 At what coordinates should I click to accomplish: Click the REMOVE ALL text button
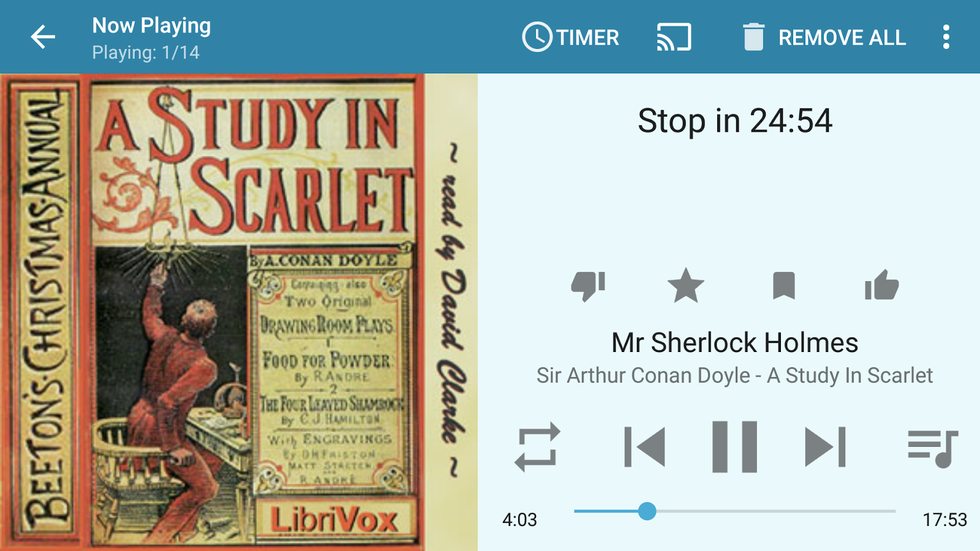[842, 38]
